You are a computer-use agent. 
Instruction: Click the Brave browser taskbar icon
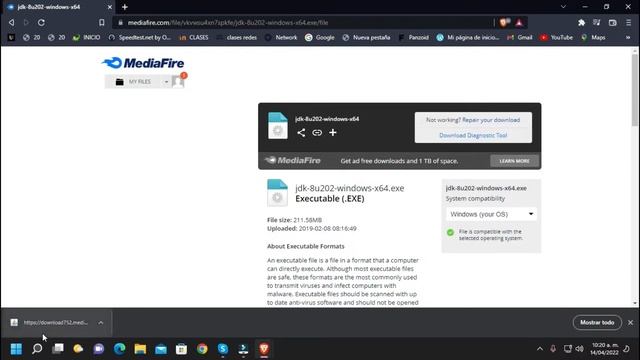(x=264, y=349)
